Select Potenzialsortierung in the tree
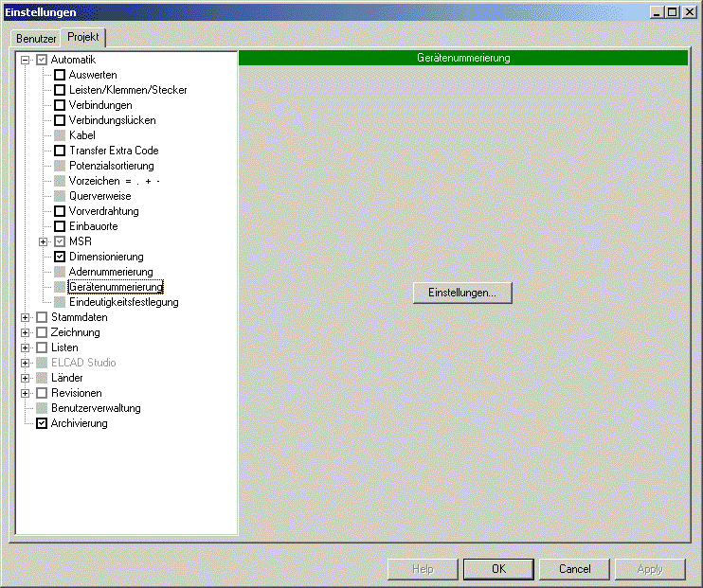This screenshot has height=588, width=703. 111,166
